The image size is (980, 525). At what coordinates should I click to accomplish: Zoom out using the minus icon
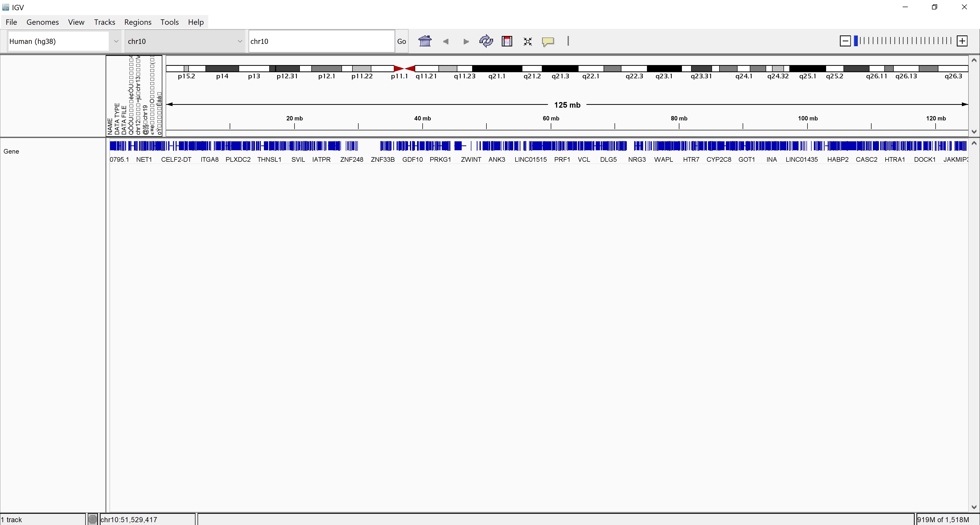(x=845, y=41)
